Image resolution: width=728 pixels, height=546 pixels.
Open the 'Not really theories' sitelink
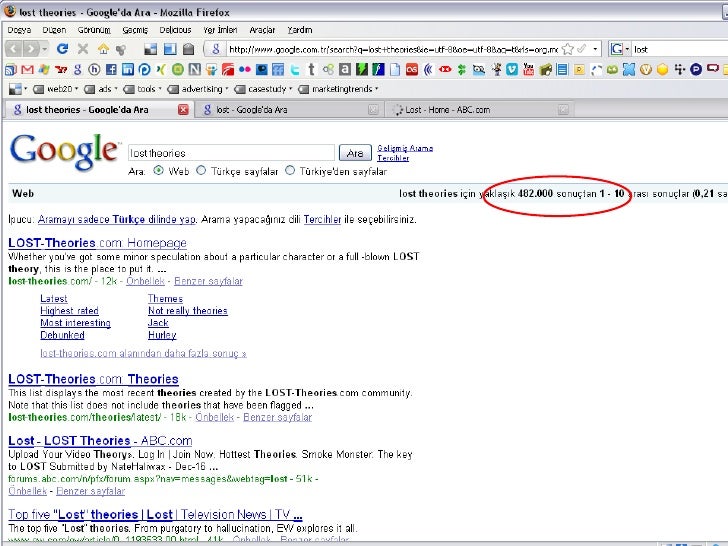(x=188, y=311)
